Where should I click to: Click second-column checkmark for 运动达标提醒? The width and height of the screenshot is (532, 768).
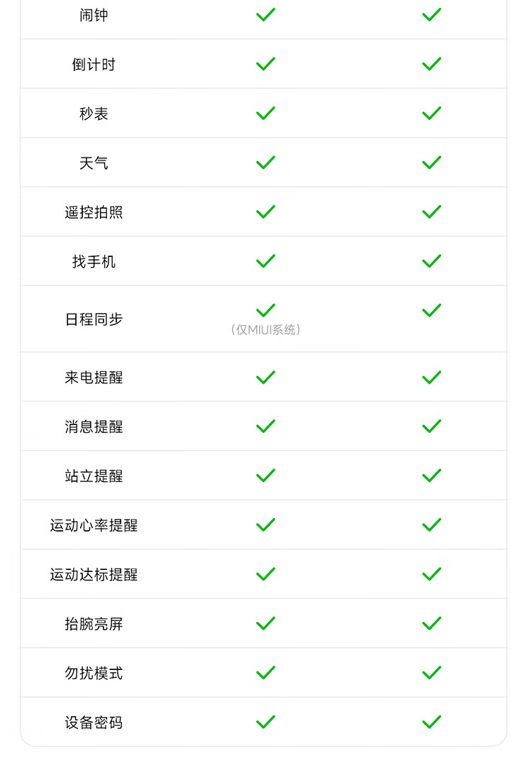432,574
